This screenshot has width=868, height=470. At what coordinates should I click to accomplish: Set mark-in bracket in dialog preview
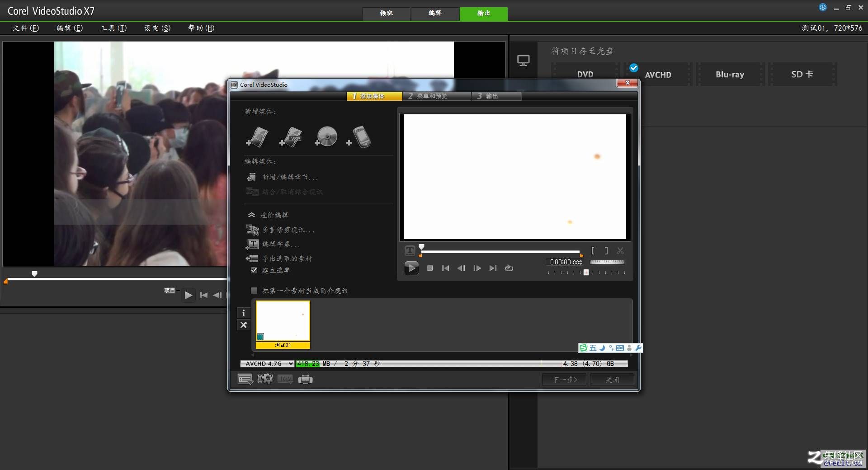pyautogui.click(x=593, y=250)
